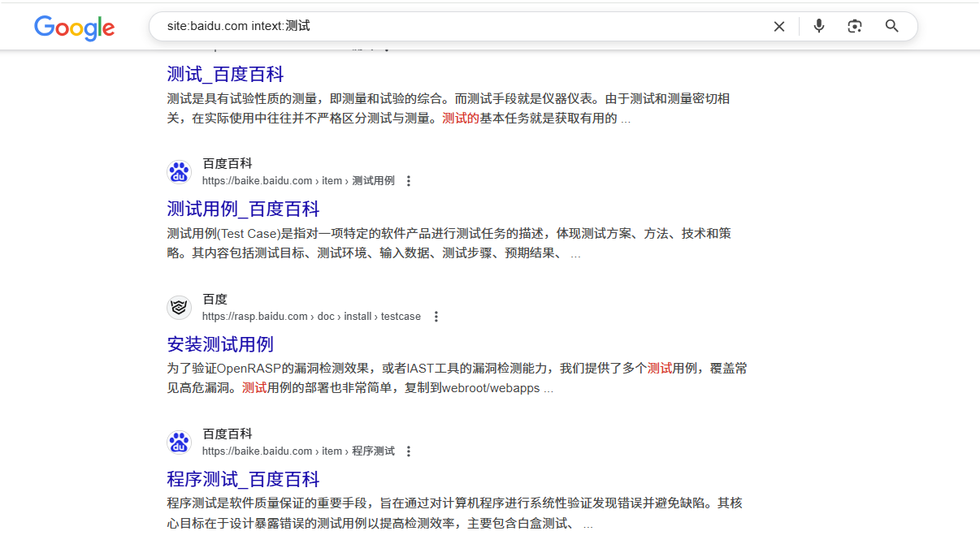
Task: Click 百度百科 site name above 测试用例 result
Action: (228, 164)
